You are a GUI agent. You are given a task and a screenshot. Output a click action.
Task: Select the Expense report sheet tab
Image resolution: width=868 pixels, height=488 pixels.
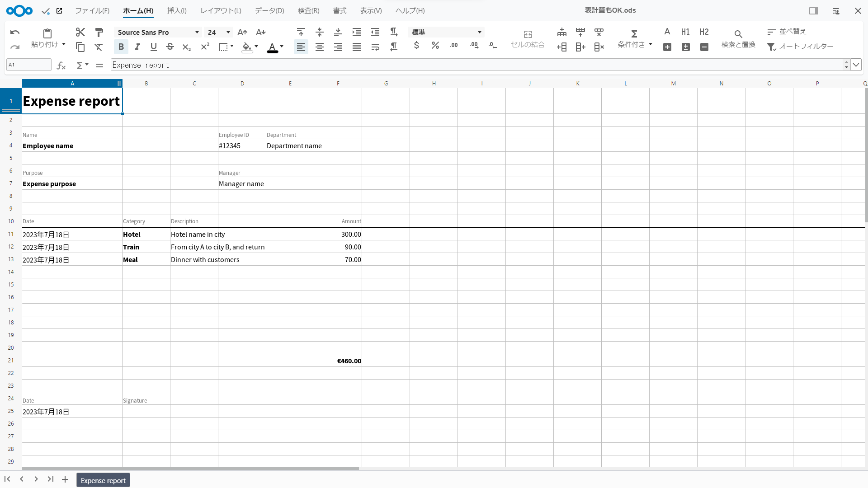coord(103,480)
